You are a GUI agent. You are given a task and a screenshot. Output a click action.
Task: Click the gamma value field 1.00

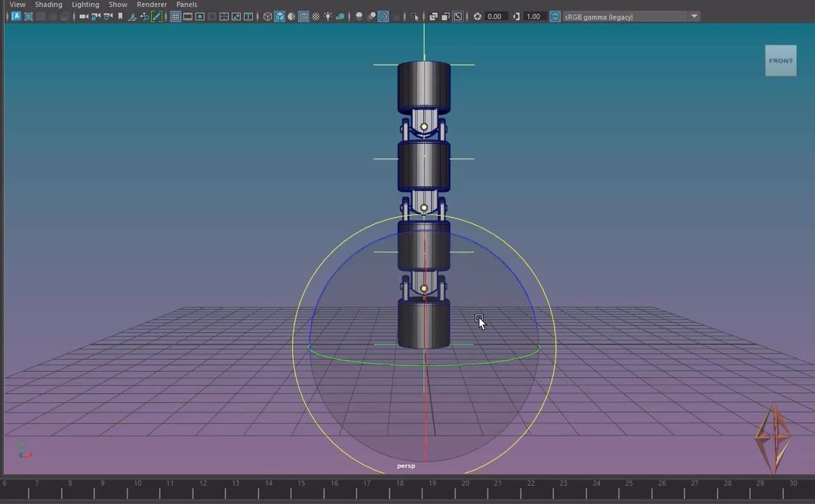coord(534,17)
